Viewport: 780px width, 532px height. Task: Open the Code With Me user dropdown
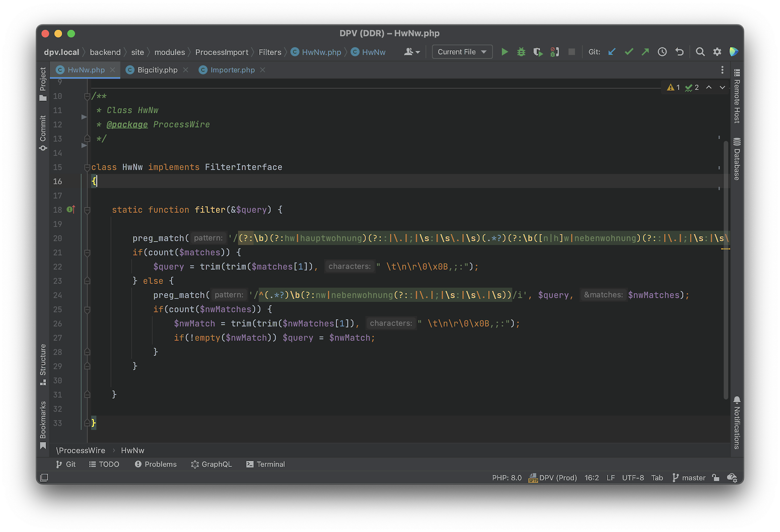click(x=412, y=52)
